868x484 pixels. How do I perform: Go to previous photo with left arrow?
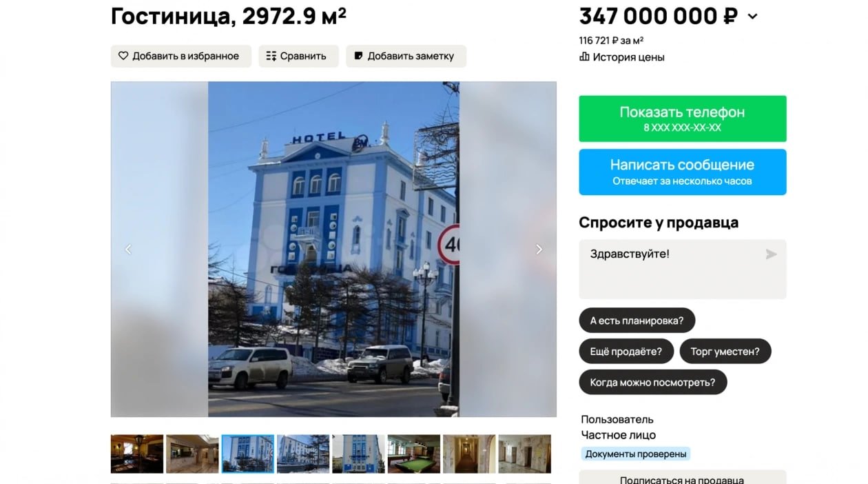click(x=128, y=250)
